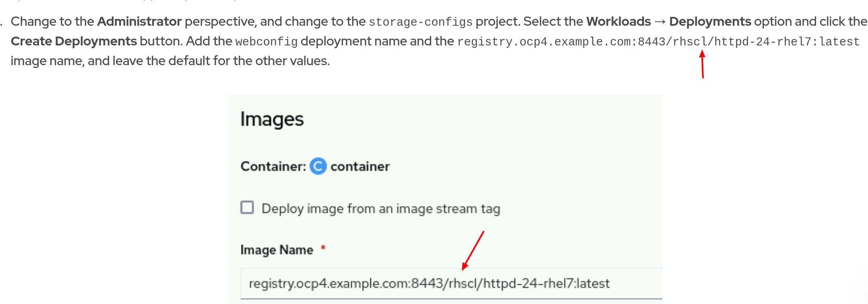Click the Create Deployments button
868x304 pixels.
click(74, 41)
